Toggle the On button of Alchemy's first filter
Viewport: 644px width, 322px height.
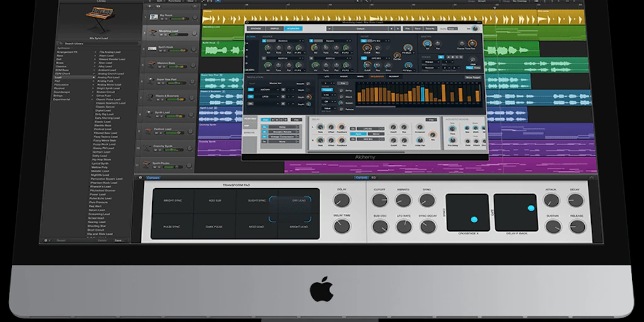pos(364,41)
